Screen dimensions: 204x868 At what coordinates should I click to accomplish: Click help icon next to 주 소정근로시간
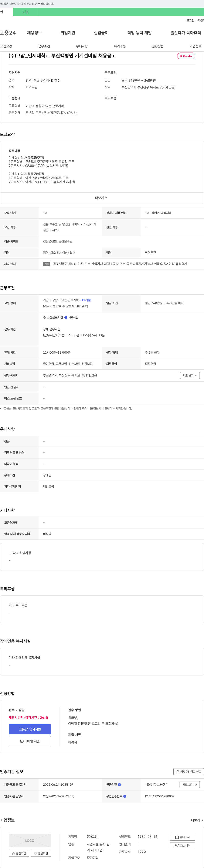click(x=66, y=317)
